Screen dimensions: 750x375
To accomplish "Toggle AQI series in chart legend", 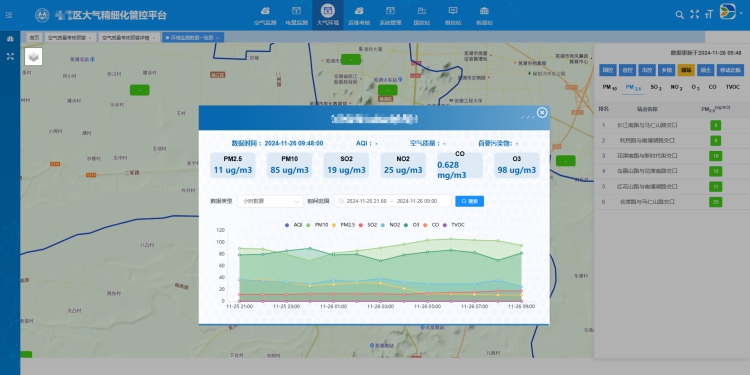I will [293, 225].
